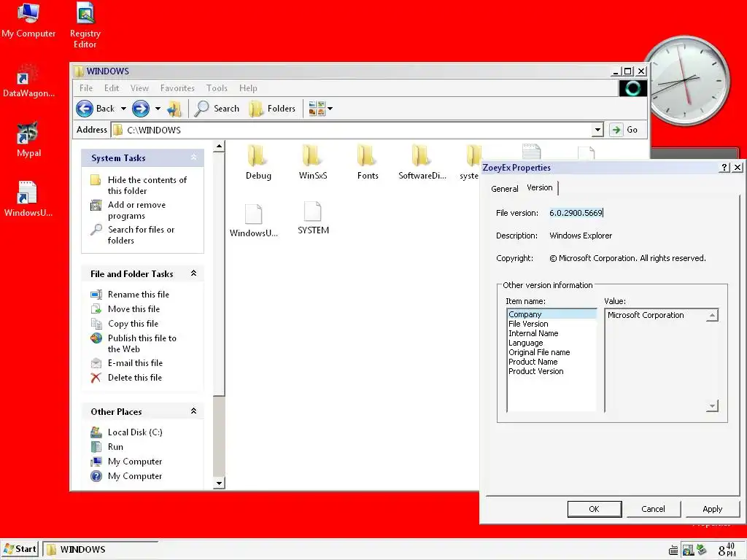Click E-mail this file task
The height and width of the screenshot is (560, 747).
[127, 363]
